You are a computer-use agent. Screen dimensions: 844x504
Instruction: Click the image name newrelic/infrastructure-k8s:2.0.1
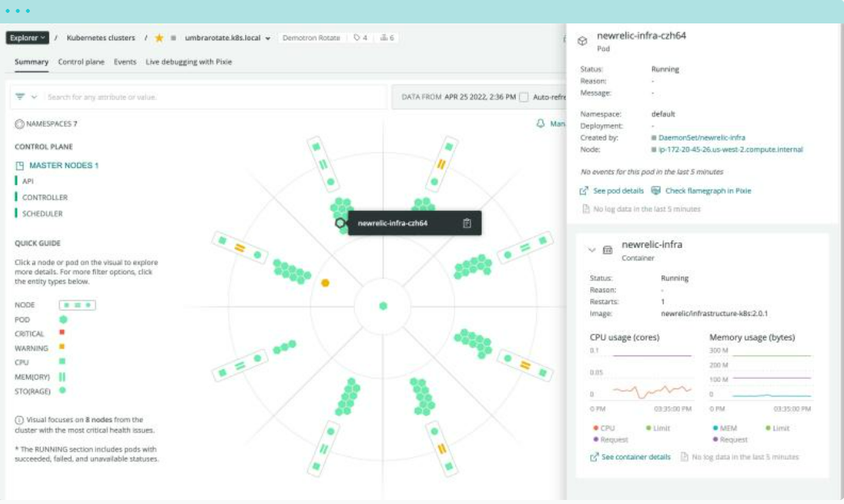pos(715,313)
